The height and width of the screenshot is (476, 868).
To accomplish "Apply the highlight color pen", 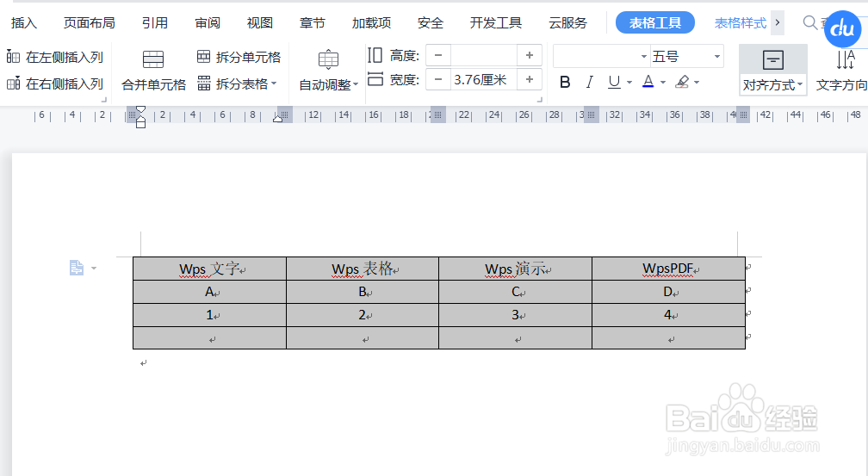I will click(x=683, y=83).
